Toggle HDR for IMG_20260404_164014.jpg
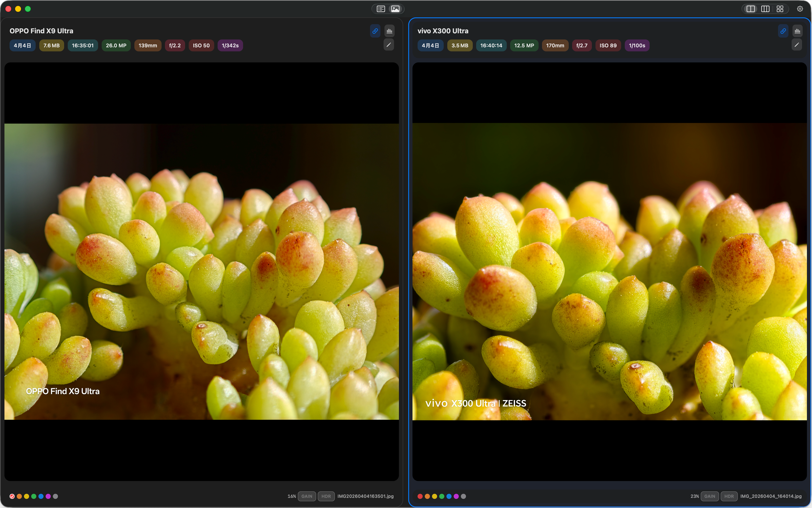The height and width of the screenshot is (508, 812). pyautogui.click(x=729, y=496)
